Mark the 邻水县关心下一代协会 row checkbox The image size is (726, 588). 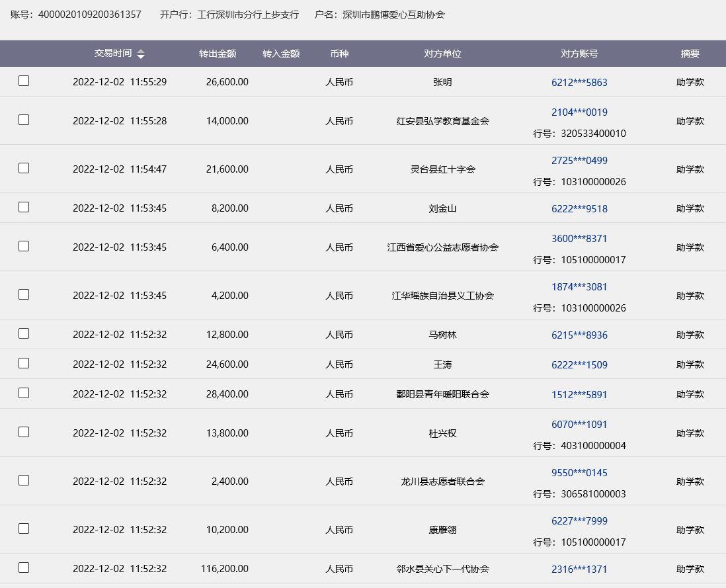point(24,567)
